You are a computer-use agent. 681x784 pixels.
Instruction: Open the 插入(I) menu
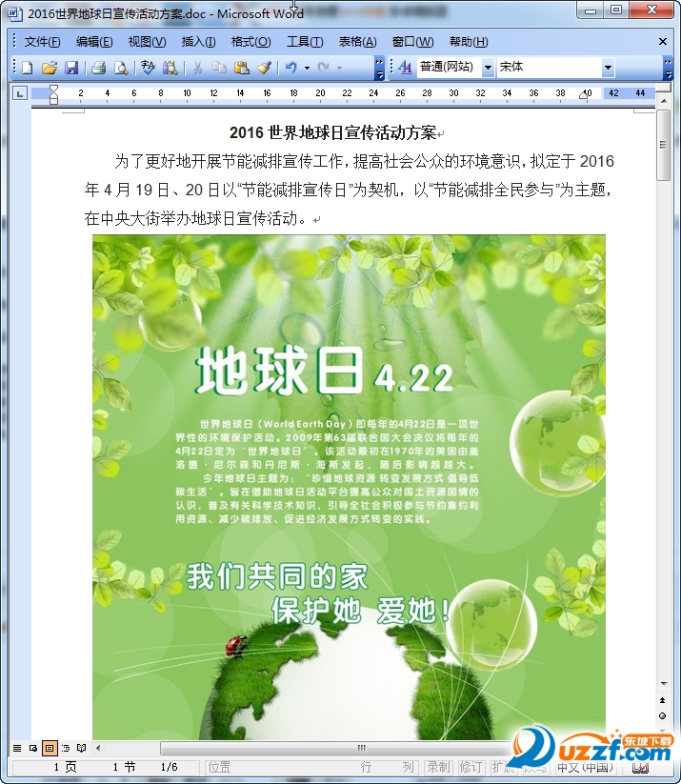pos(198,42)
